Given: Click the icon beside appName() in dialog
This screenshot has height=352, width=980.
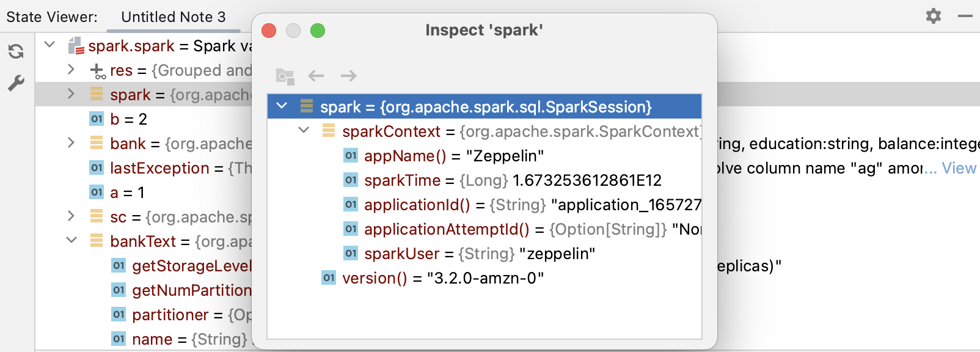Looking at the screenshot, I should tap(351, 155).
